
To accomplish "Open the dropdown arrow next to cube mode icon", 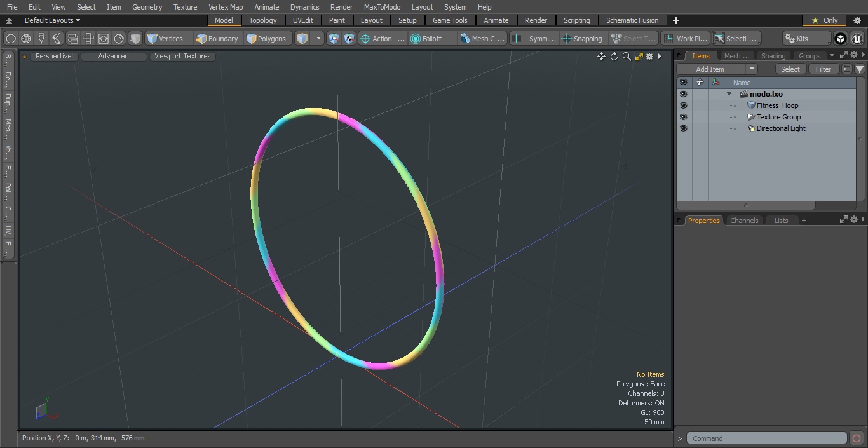I will click(318, 39).
